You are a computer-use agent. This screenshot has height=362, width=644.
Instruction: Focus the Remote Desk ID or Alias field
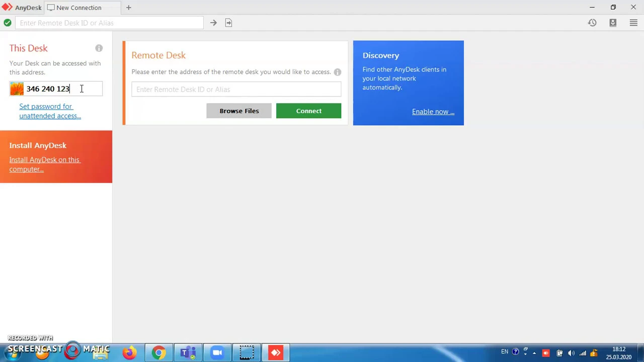click(236, 89)
